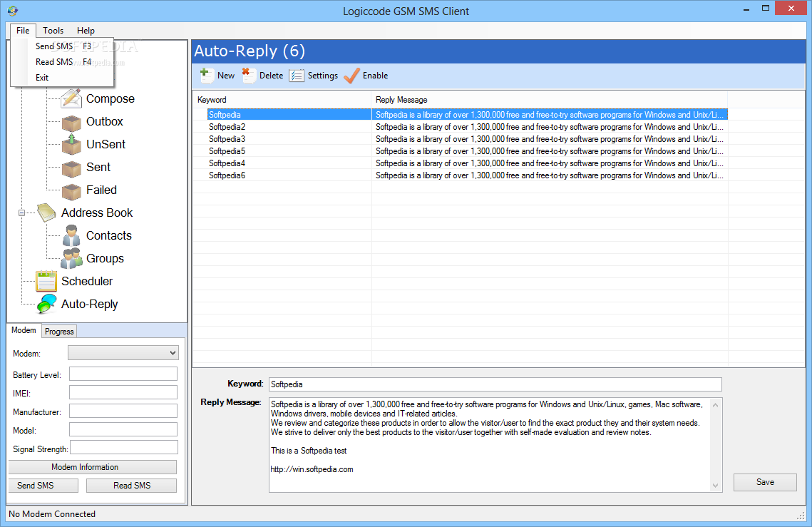Screen dimensions: 812x527
Task: Select the Softpedia4 keyword row
Action: (461, 163)
